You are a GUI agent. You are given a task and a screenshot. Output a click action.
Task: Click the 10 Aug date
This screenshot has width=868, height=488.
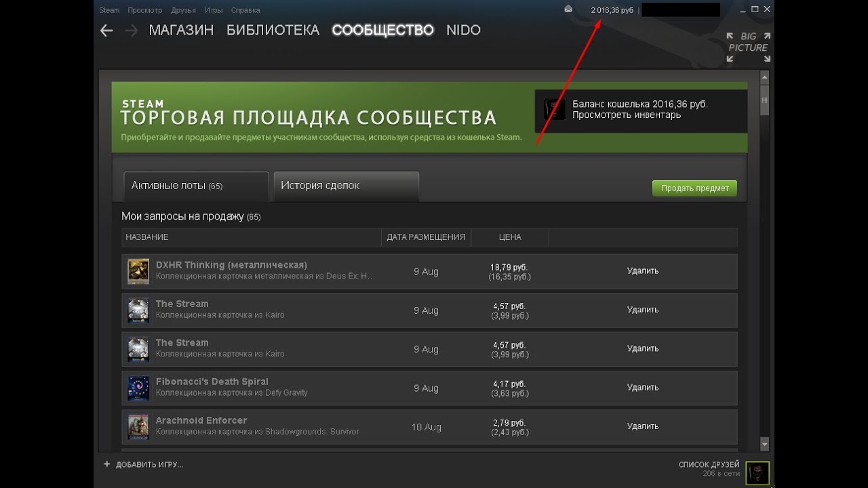click(427, 427)
